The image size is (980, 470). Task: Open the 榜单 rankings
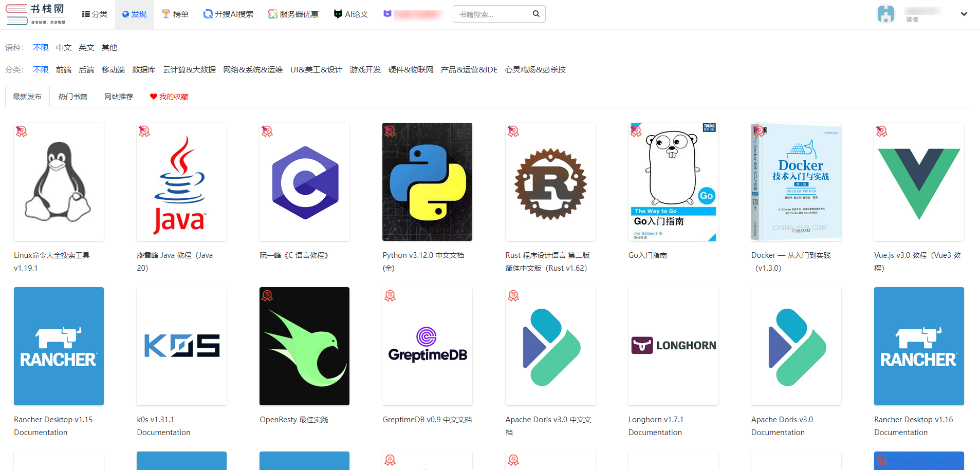(x=175, y=14)
